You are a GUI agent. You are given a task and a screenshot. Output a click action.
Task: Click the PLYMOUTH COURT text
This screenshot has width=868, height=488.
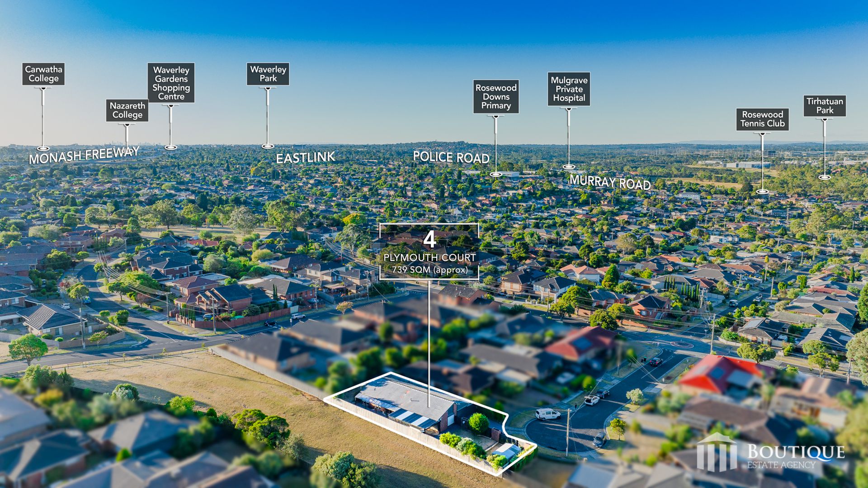coord(429,257)
